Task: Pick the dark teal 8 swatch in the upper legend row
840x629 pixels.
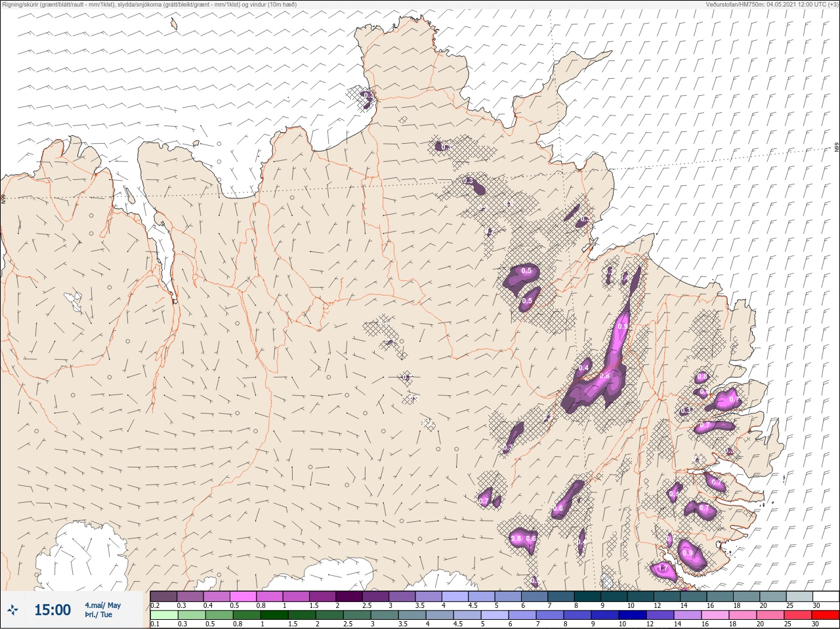Action: point(589,596)
